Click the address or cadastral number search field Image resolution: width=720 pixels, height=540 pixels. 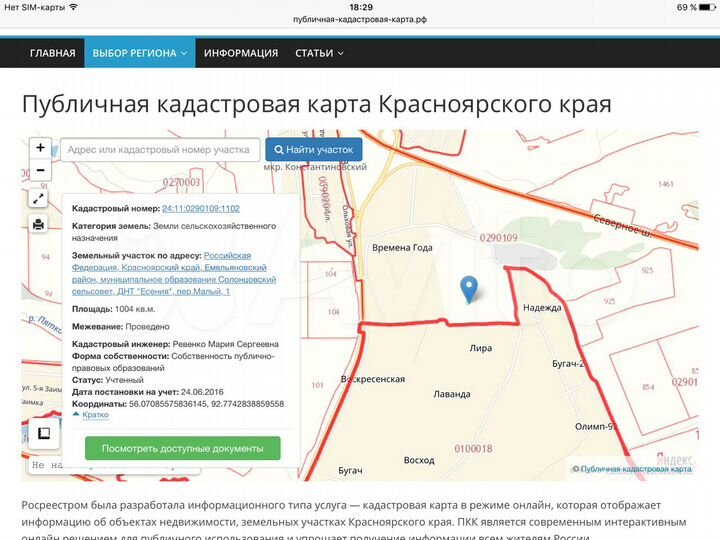(x=160, y=150)
